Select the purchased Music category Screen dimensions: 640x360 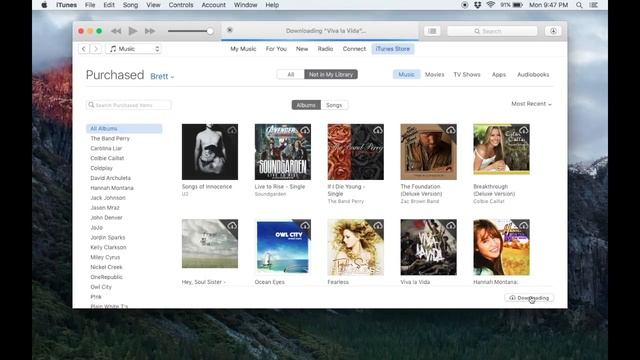click(x=406, y=74)
